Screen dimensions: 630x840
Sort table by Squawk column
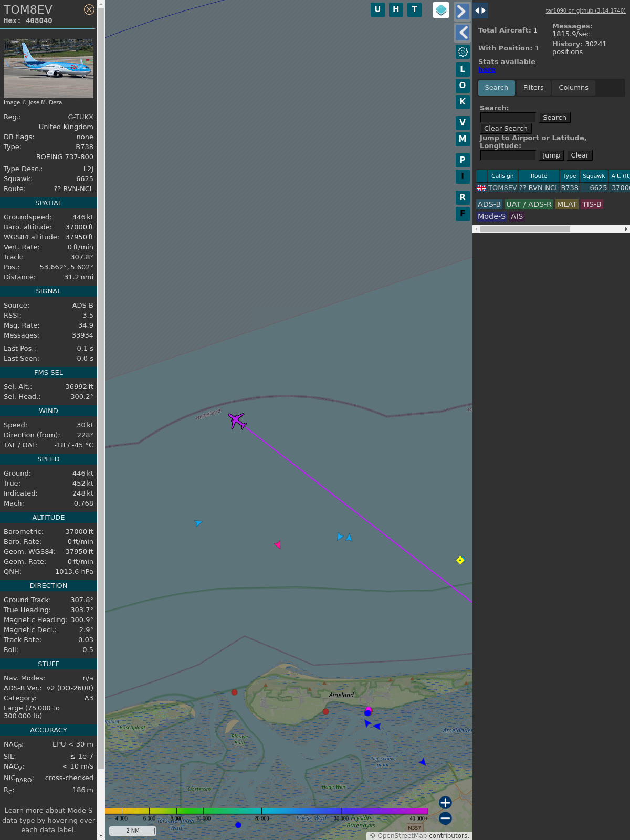pos(594,176)
